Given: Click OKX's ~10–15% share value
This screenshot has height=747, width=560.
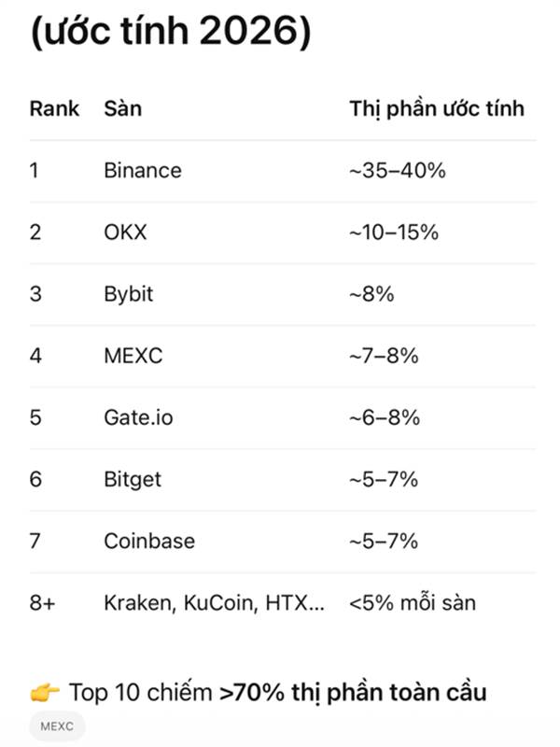Looking at the screenshot, I should tap(393, 233).
